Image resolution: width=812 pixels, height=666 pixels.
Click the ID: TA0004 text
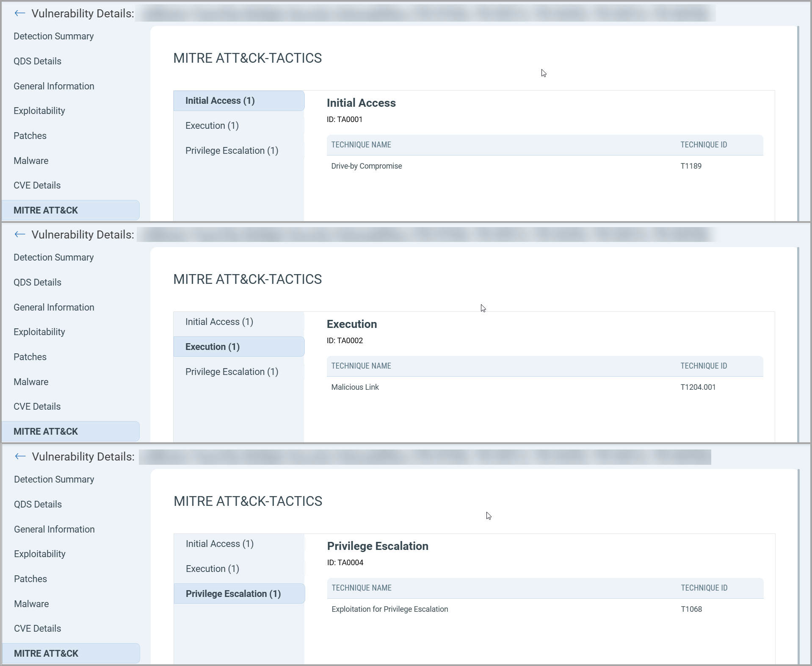point(345,563)
